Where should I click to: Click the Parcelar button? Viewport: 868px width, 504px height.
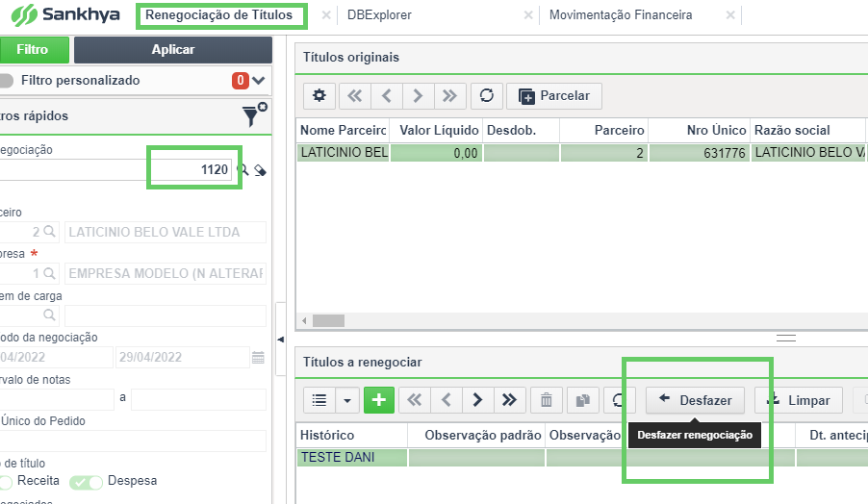pos(554,96)
